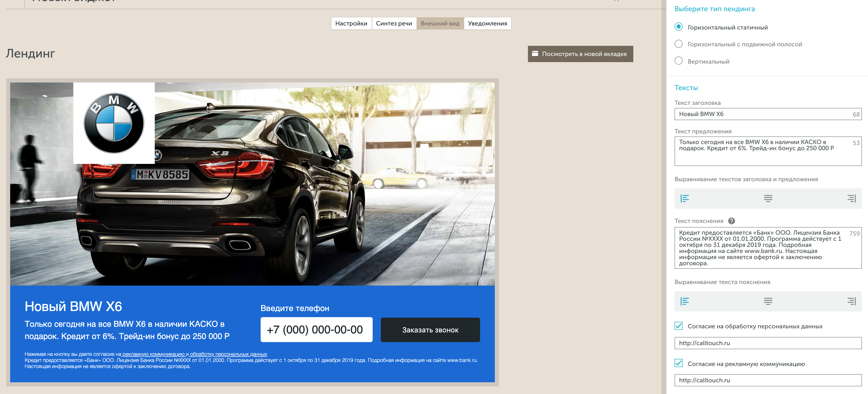
Task: Open the обработку персональных данных link
Action: [x=229, y=354]
